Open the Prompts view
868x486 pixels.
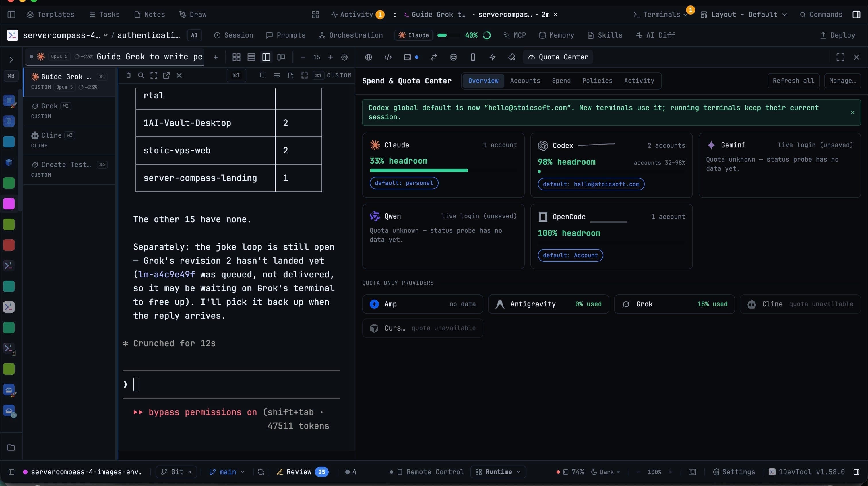tap(286, 35)
